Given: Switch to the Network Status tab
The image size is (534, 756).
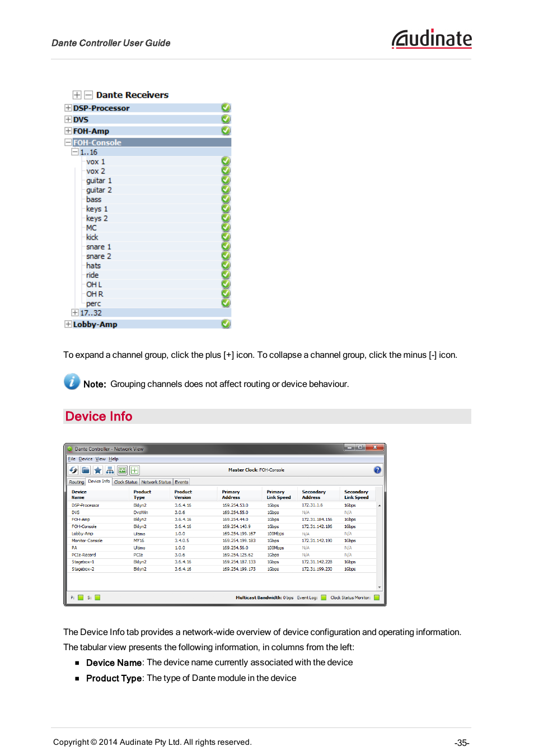Looking at the screenshot, I should 156,482.
